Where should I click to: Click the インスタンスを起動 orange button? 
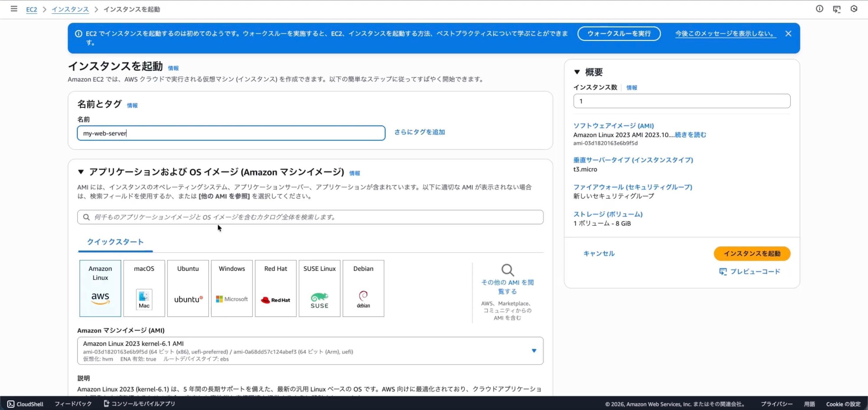pyautogui.click(x=751, y=253)
